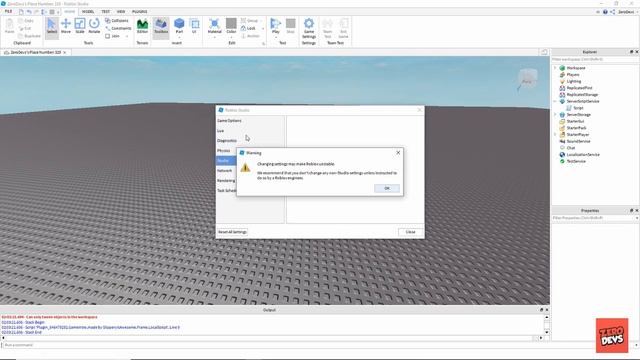Switch to the HOME ribbon tab
The width and height of the screenshot is (640, 360).
pos(70,11)
